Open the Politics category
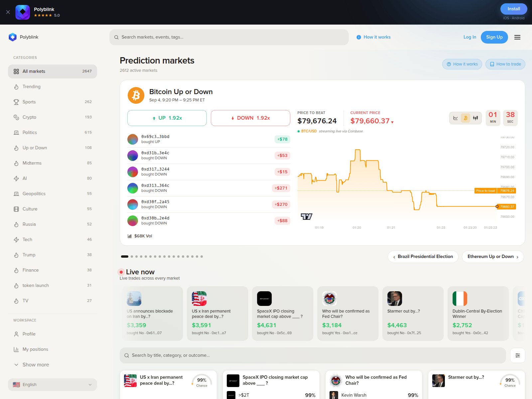Screen dimensions: 532x399 [x=53, y=133]
